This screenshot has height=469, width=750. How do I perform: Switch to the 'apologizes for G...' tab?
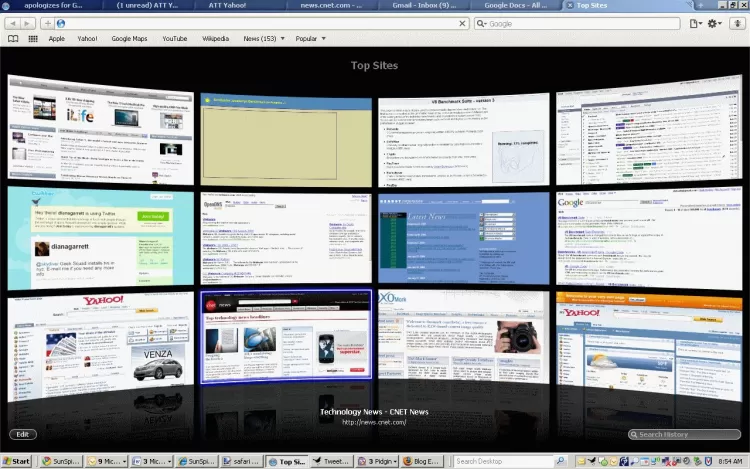[51, 5]
